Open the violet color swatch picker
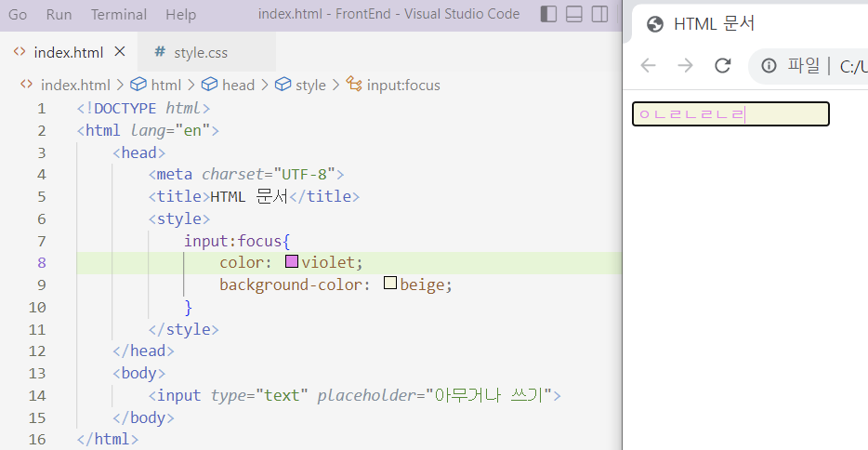 (x=292, y=261)
